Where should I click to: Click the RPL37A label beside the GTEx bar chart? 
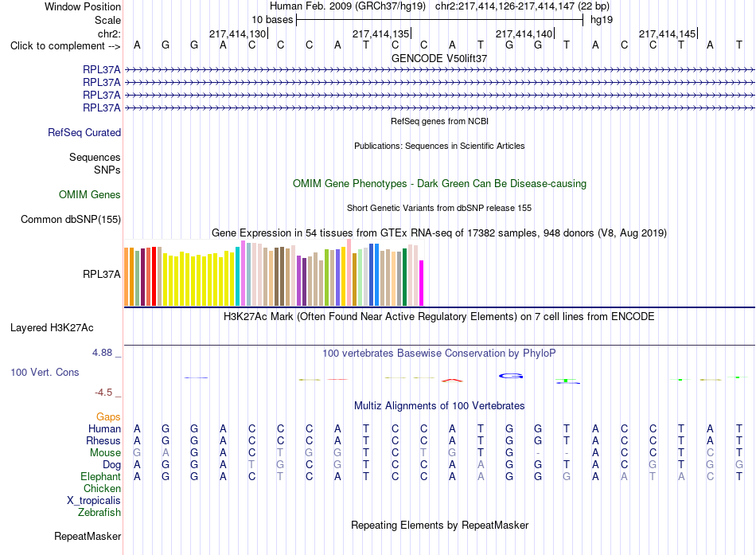(102, 275)
